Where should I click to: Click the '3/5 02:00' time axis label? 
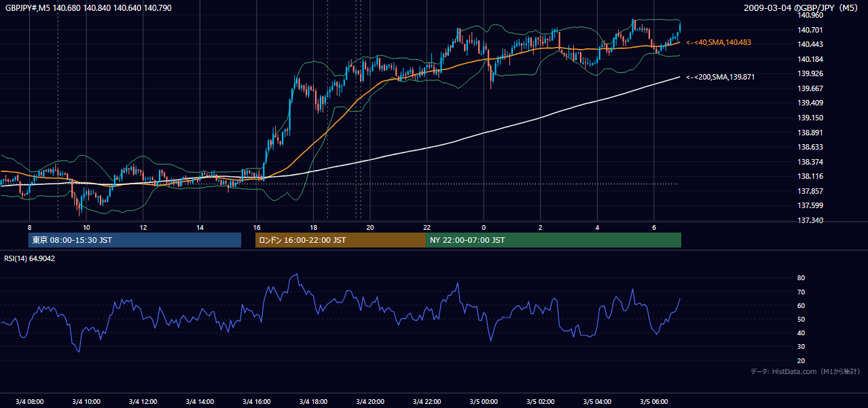541,401
